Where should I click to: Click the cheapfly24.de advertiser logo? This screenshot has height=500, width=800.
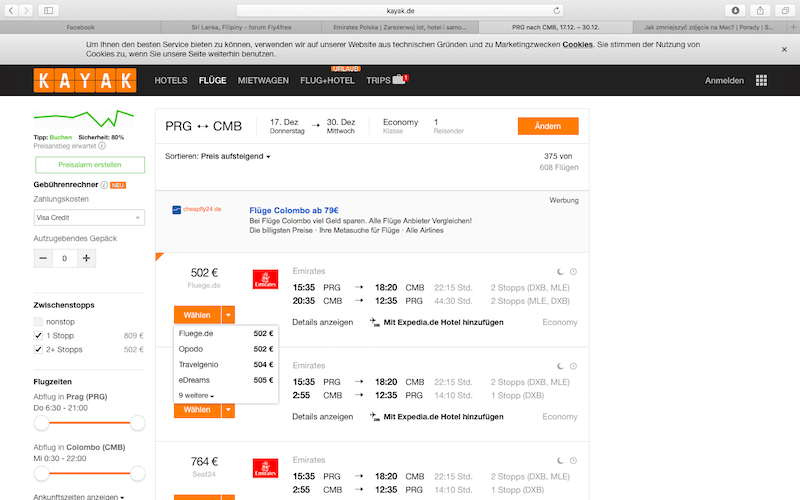(197, 209)
